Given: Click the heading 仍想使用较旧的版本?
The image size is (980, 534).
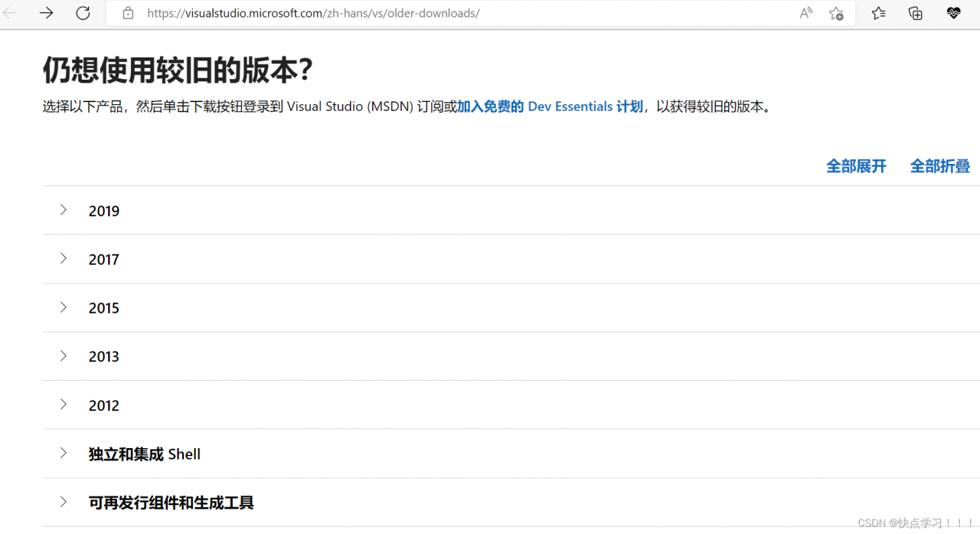Looking at the screenshot, I should click(178, 70).
